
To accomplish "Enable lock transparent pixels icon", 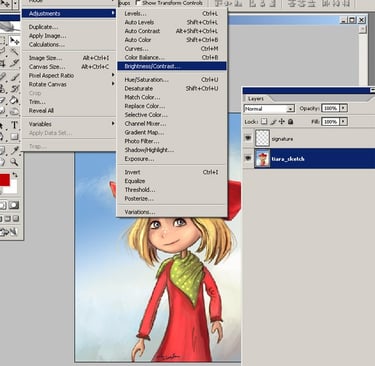I will pyautogui.click(x=264, y=122).
